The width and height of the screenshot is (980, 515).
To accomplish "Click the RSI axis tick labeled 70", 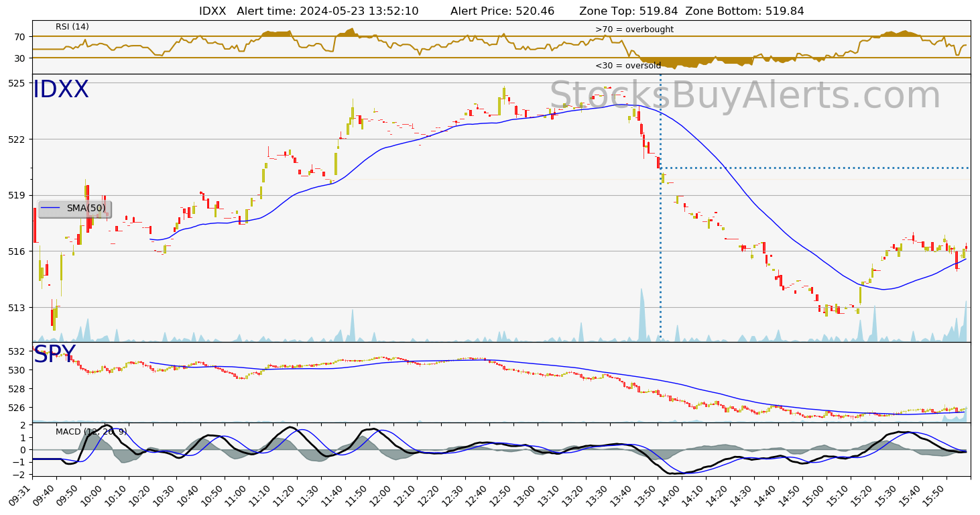I will pos(19,36).
